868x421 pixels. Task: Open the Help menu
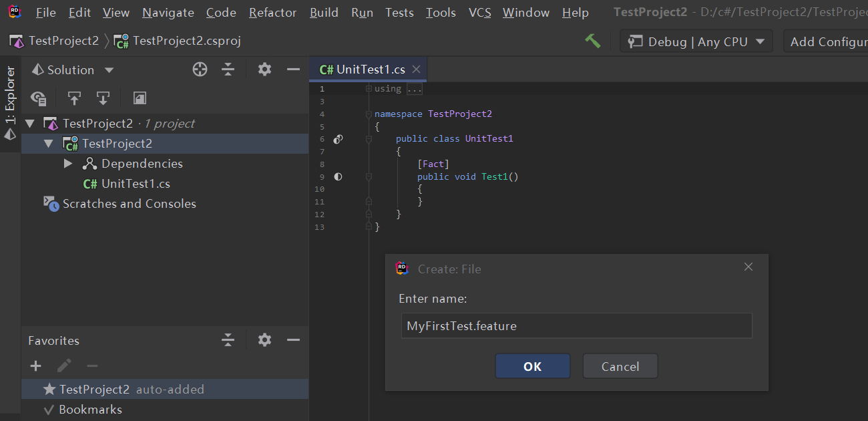575,13
